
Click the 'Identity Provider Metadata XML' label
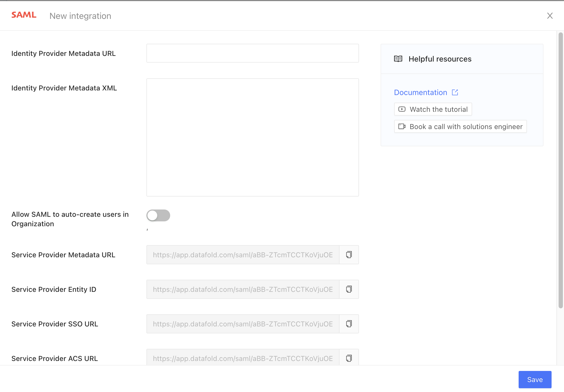[x=64, y=88]
